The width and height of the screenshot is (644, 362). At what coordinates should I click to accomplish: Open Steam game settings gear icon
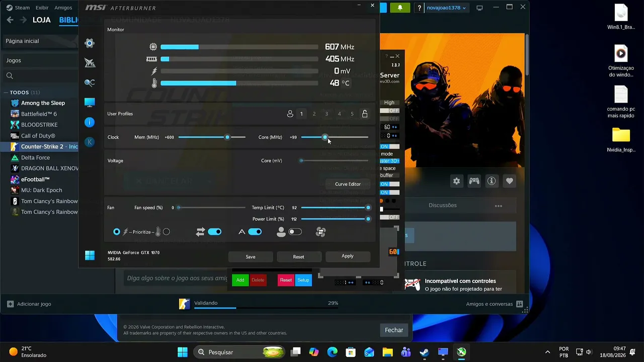[456, 181]
